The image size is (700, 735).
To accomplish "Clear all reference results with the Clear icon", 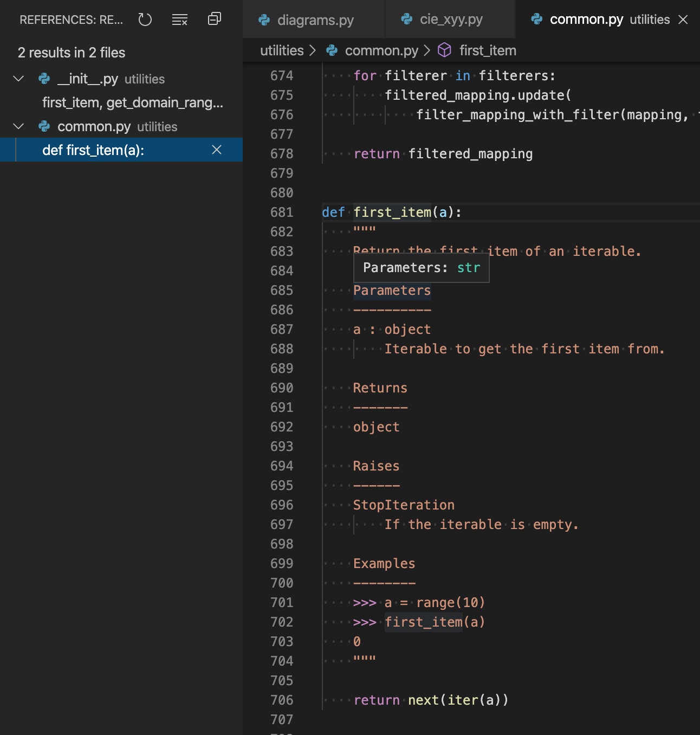I will click(179, 20).
